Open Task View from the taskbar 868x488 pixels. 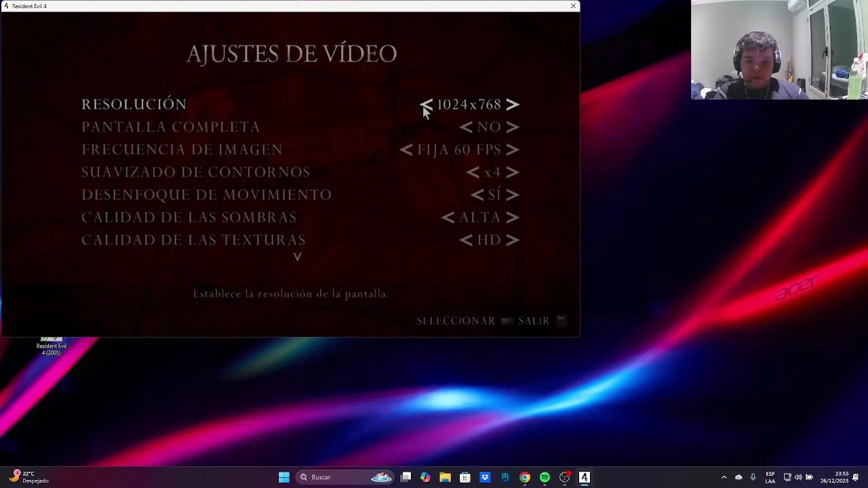click(406, 477)
